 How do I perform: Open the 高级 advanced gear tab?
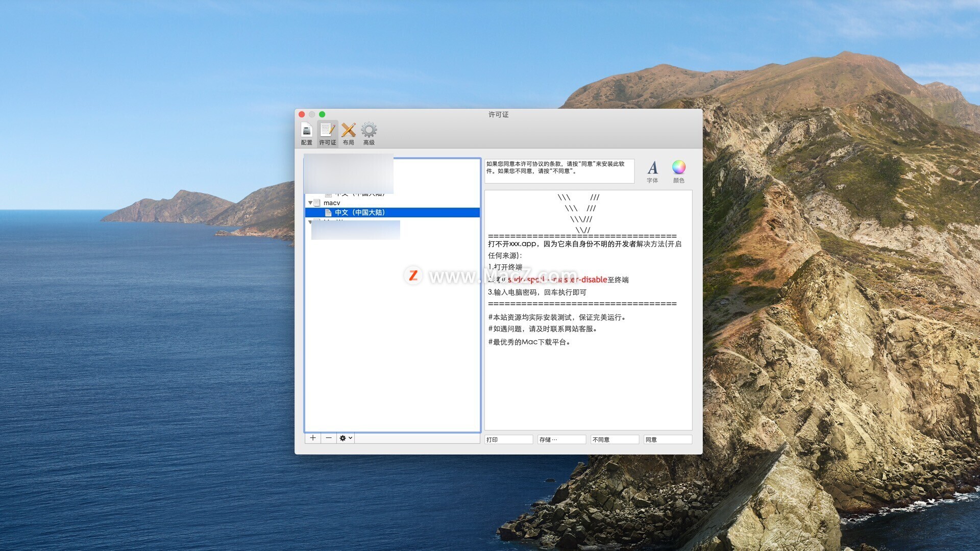369,134
